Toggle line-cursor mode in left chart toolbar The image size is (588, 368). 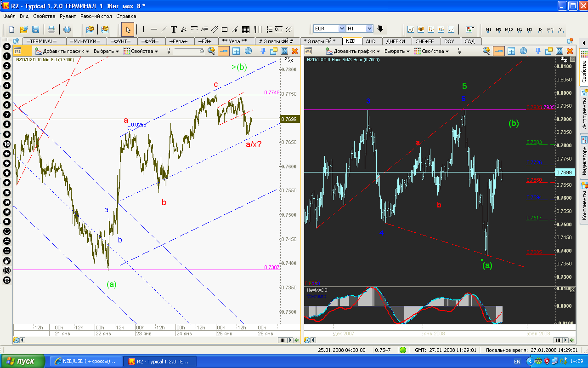coord(223,51)
